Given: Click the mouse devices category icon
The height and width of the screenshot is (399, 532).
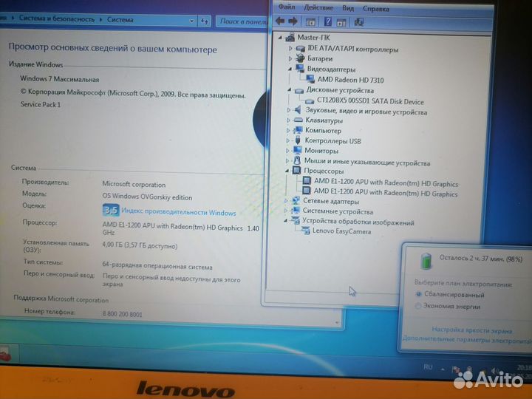Looking at the screenshot, I should (x=297, y=160).
